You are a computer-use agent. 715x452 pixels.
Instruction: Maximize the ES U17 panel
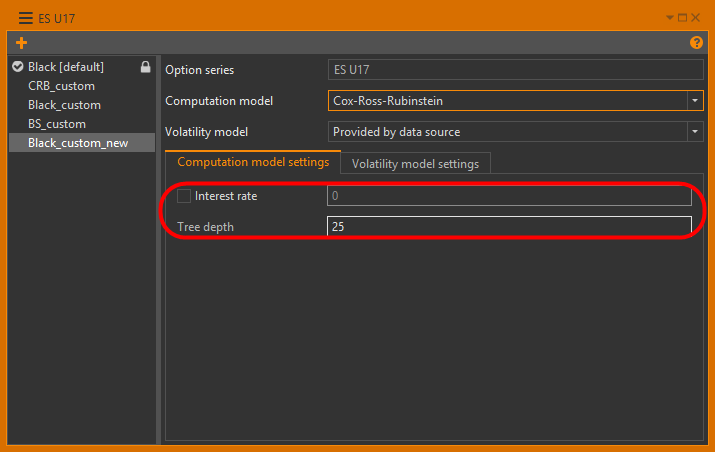tap(682, 17)
